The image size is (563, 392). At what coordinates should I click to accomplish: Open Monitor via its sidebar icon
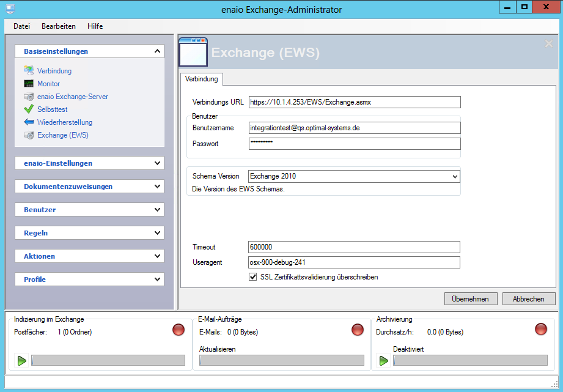[x=29, y=84]
